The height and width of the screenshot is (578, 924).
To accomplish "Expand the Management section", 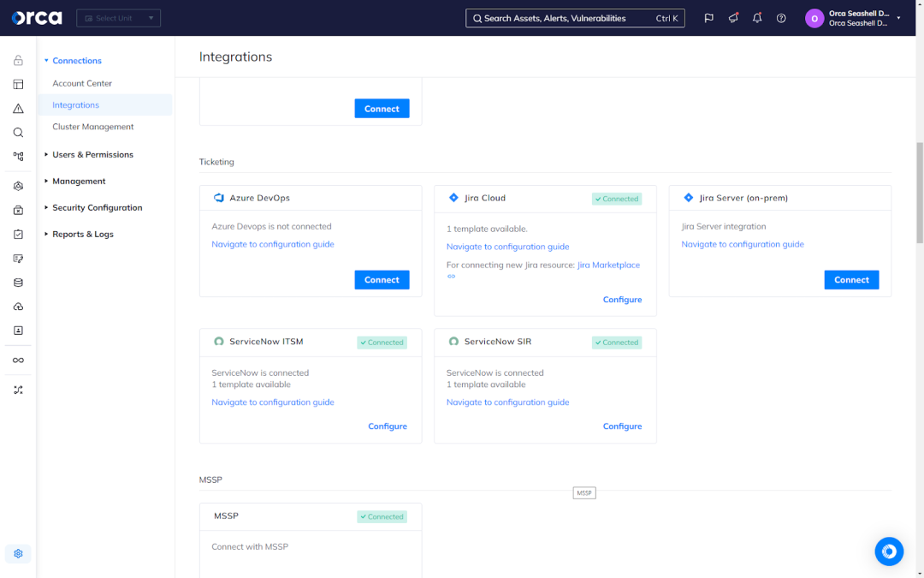I will click(x=74, y=181).
